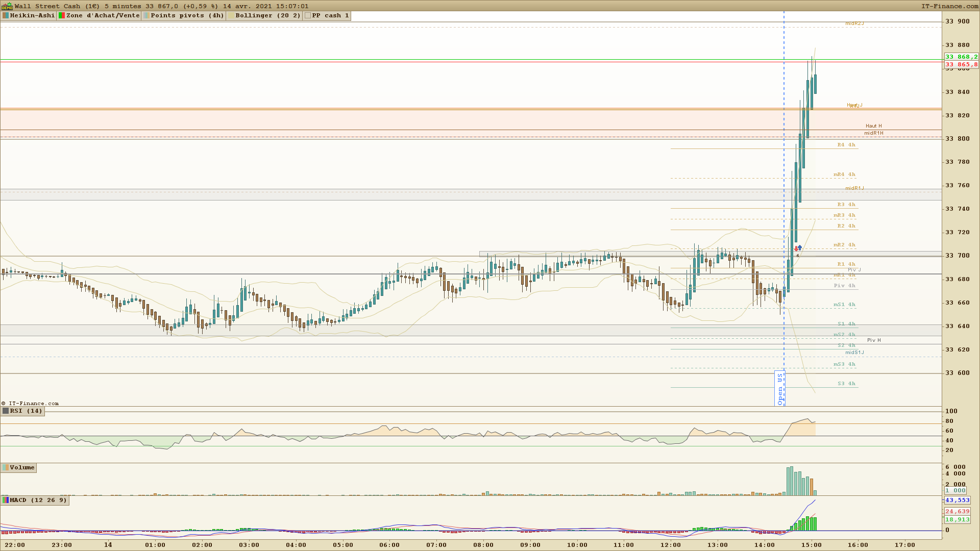This screenshot has width=980, height=551.
Task: Click the Bollinger (20 2) color swatch
Action: 231,16
